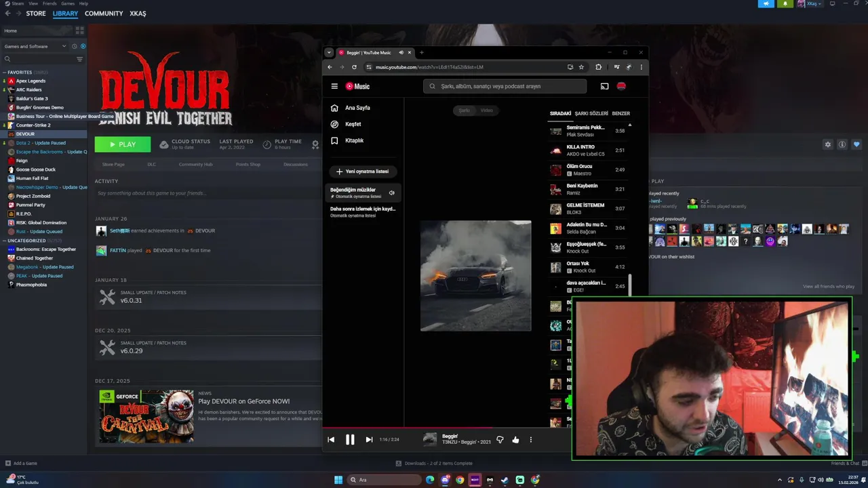
Task: Open DEVOUR Points Shop link
Action: pyautogui.click(x=248, y=164)
